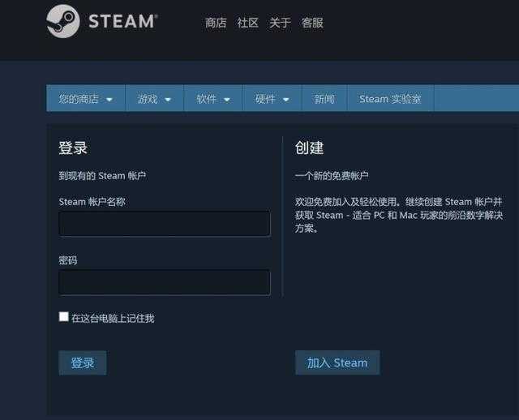
Task: Open the Steam 实验室 tab
Action: pyautogui.click(x=390, y=99)
